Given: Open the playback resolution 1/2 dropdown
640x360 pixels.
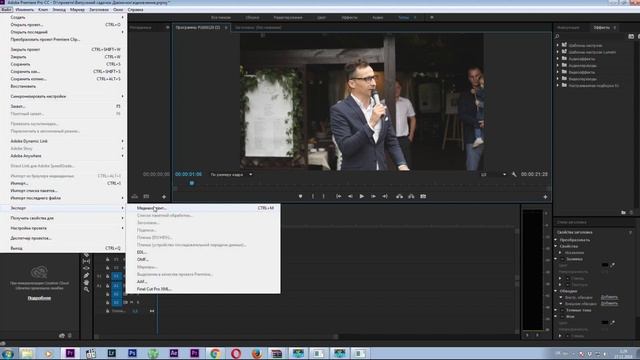Looking at the screenshot, I should (x=493, y=175).
